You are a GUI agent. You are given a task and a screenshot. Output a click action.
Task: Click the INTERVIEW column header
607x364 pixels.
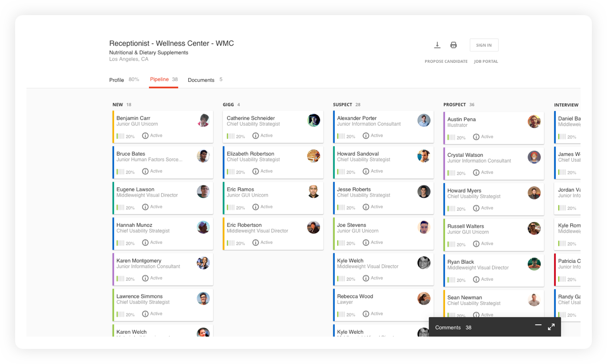point(566,105)
